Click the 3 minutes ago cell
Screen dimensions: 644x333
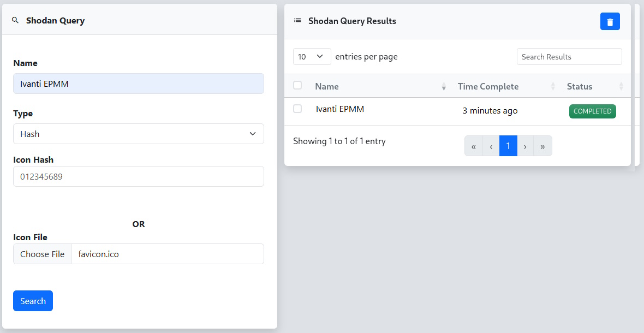(x=490, y=110)
